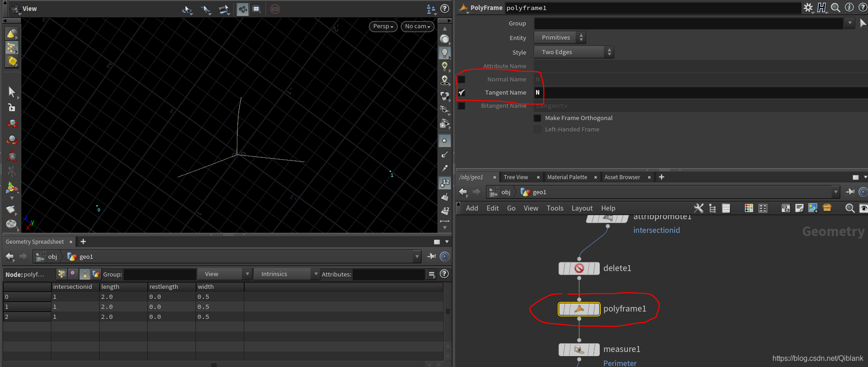The height and width of the screenshot is (367, 868).
Task: Go back in network editor navigation
Action: [x=463, y=192]
